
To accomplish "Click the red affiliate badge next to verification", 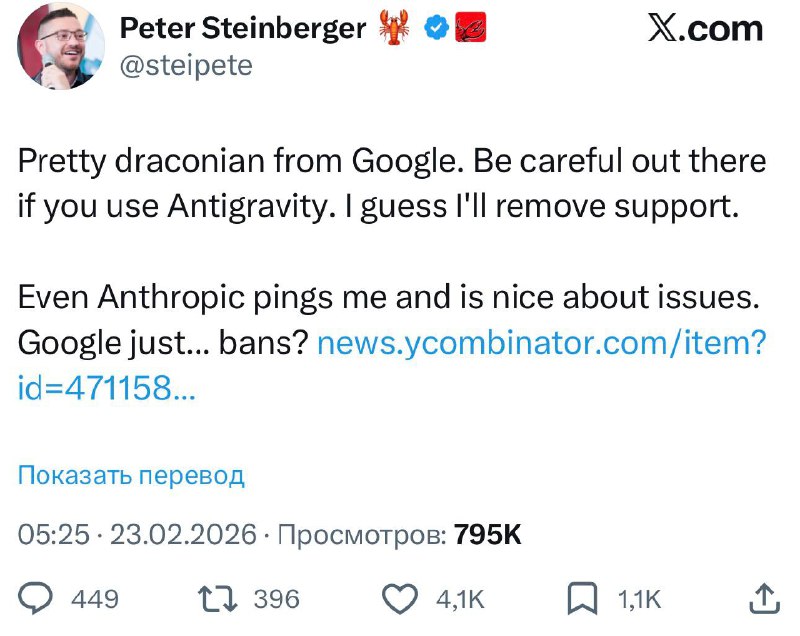I will [x=470, y=29].
